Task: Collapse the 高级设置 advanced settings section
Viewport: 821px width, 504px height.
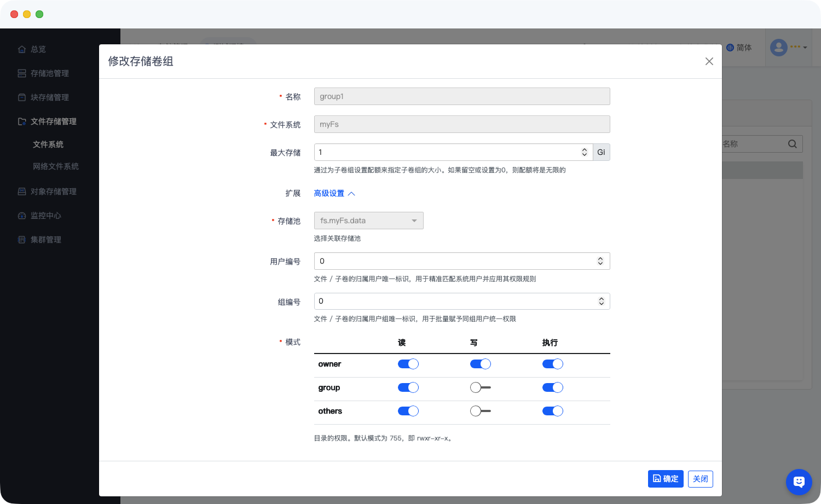Action: (334, 194)
